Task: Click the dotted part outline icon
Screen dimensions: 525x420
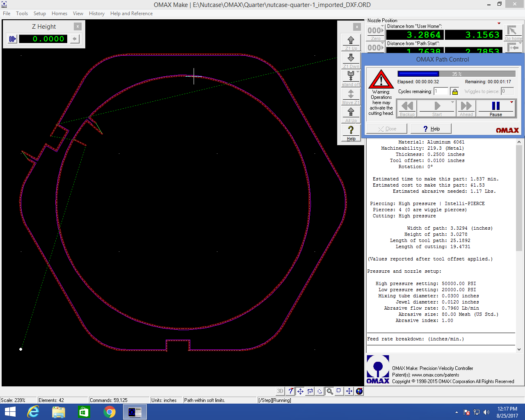Action: (x=320, y=391)
